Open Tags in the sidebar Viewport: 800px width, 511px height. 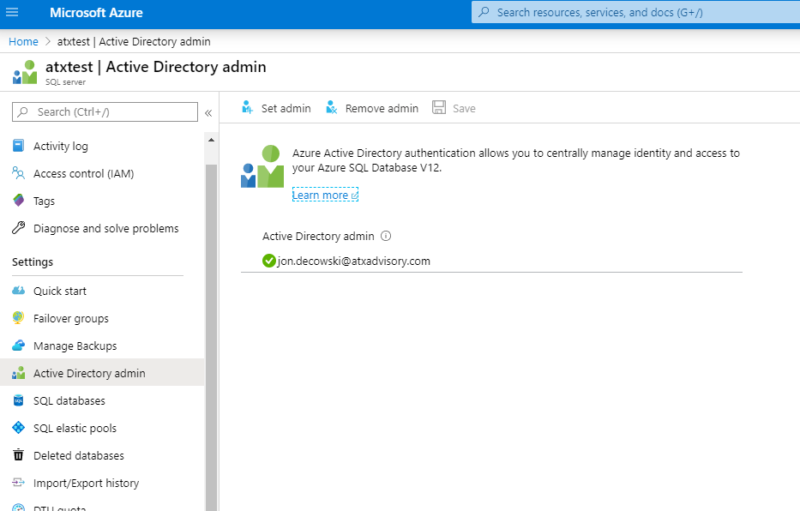coord(44,201)
